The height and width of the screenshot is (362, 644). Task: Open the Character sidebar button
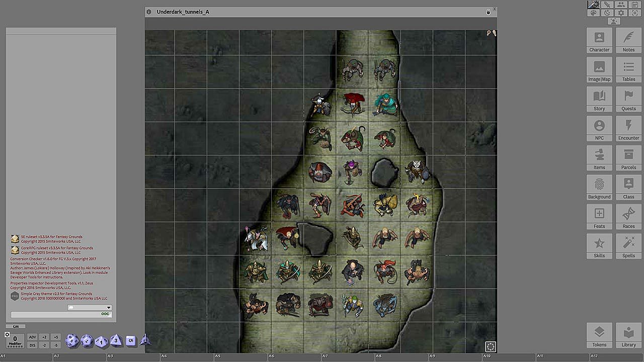599,40
